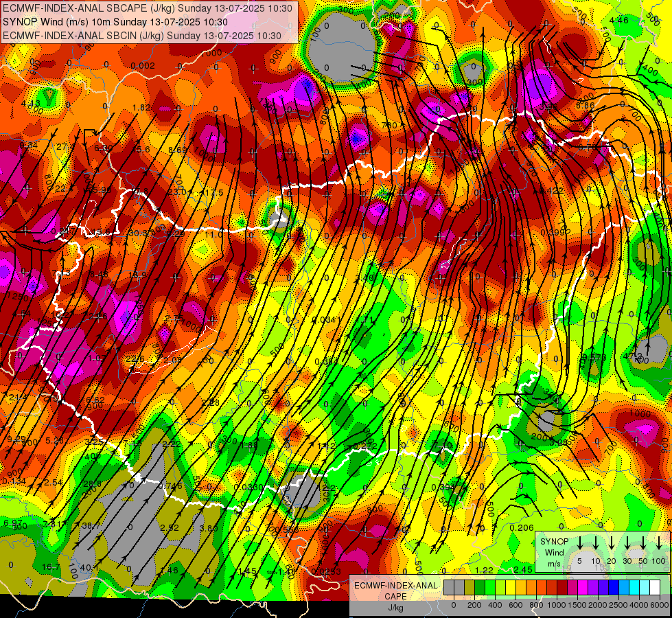
Task: Click the 100 m/s wind arrow in legend
Action: coord(659,543)
